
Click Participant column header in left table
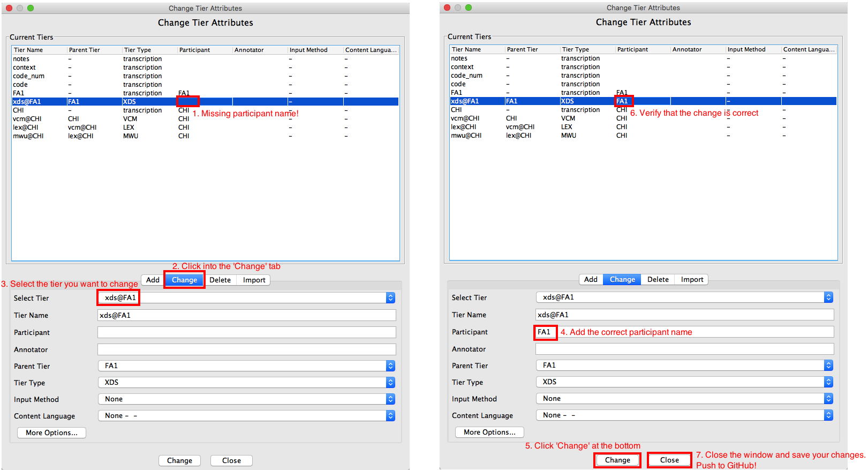[205, 50]
